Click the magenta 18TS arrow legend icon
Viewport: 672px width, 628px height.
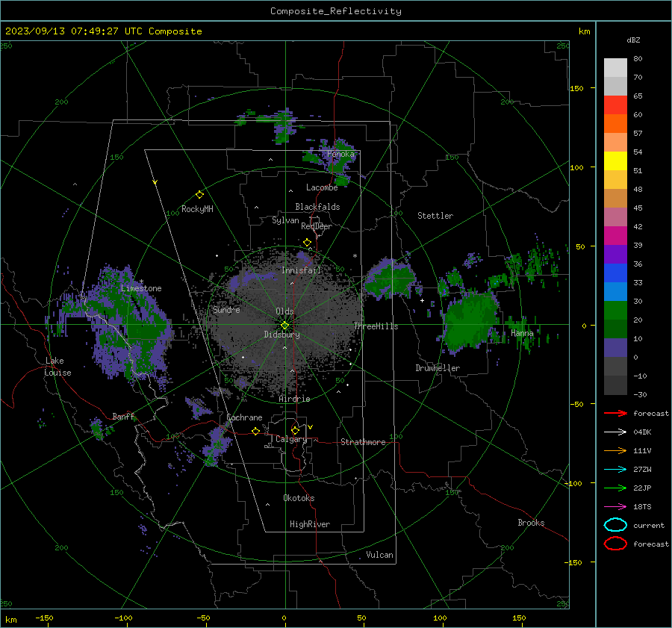tap(615, 507)
